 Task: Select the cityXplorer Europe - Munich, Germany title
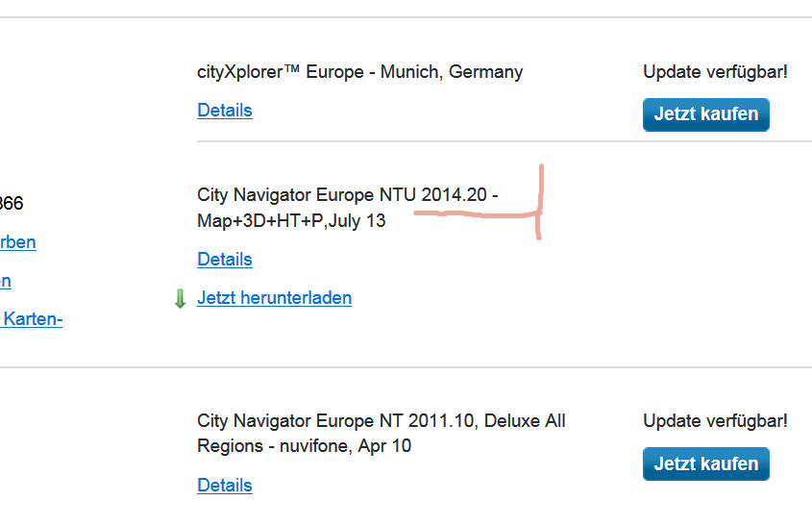(360, 72)
